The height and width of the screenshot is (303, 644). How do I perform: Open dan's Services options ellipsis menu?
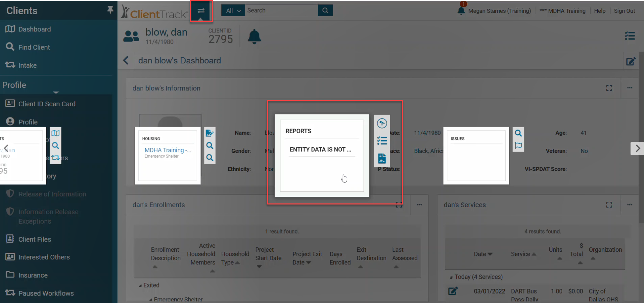coord(629,205)
